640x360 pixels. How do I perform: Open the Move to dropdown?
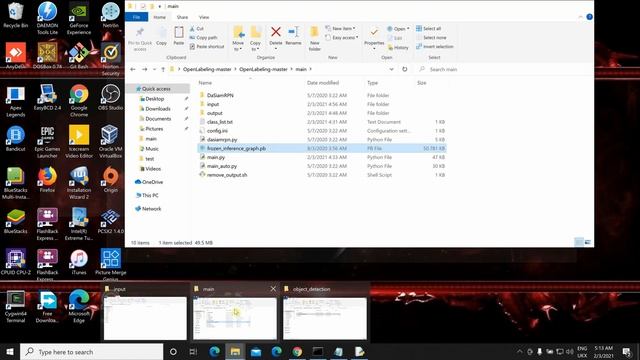tap(238, 39)
